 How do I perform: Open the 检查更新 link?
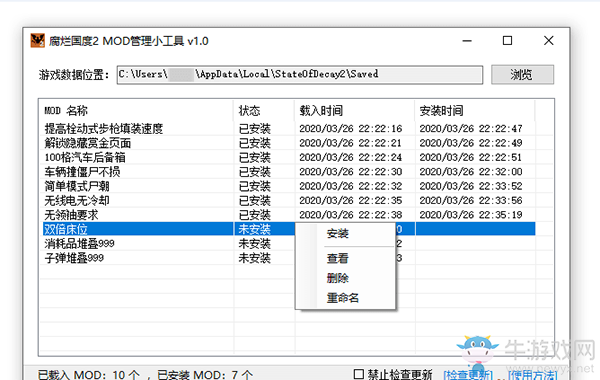point(468,375)
